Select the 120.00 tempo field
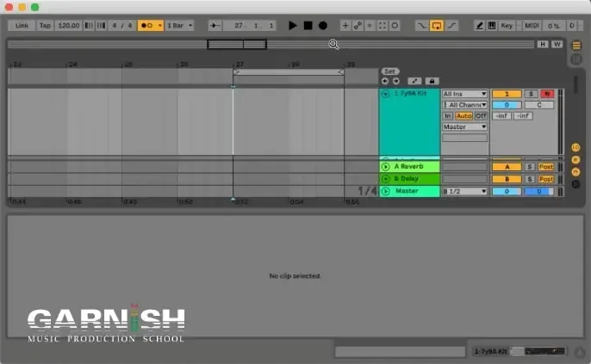591x364 pixels. (x=69, y=26)
